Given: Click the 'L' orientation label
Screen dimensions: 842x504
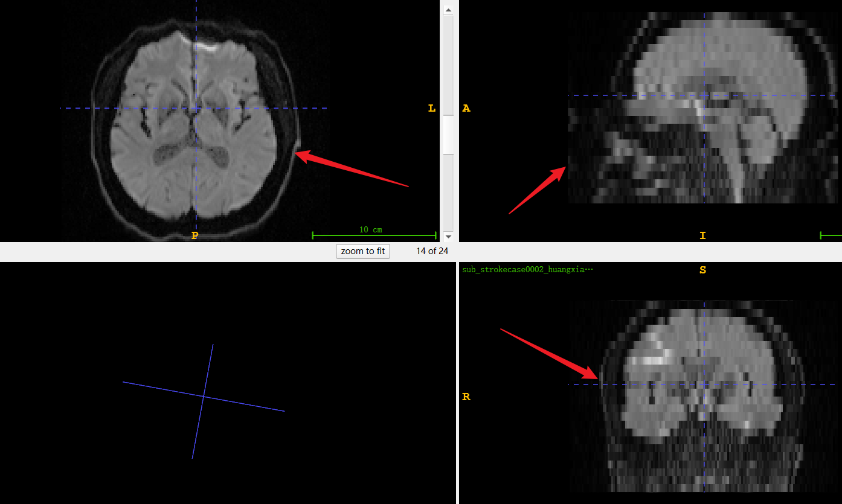Looking at the screenshot, I should (431, 109).
